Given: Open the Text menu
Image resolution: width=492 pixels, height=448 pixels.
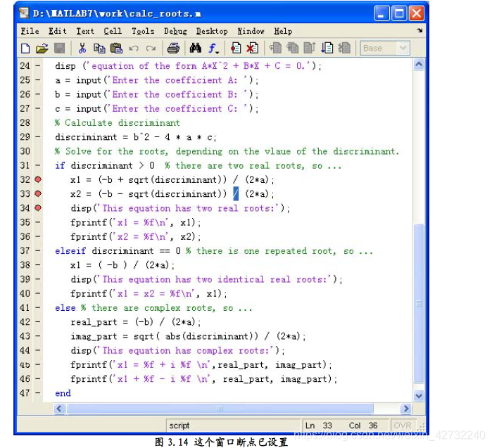Looking at the screenshot, I should (85, 31).
